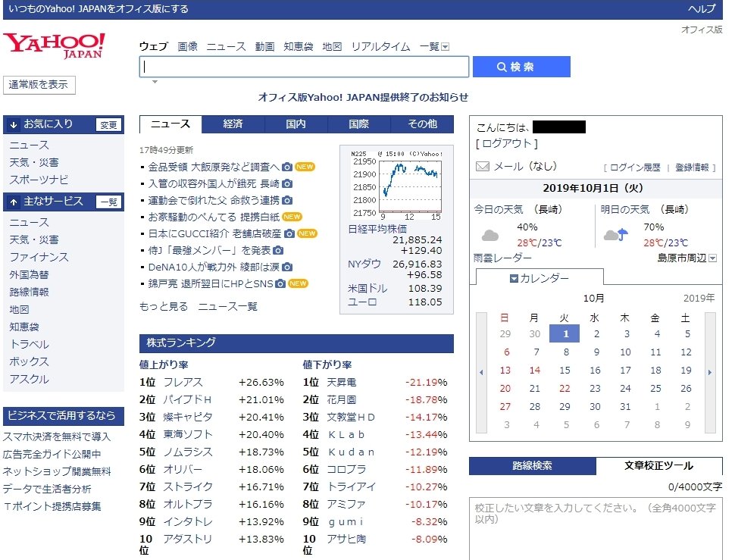Click the Yahoo! JAPAN logo
The height and width of the screenshot is (560, 735).
tap(54, 45)
